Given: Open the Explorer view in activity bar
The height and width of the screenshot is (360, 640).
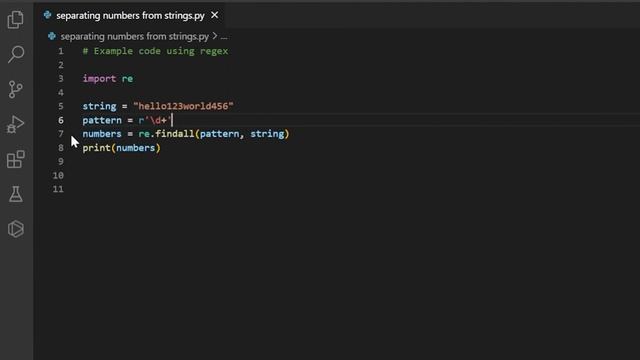Looking at the screenshot, I should pyautogui.click(x=16, y=19).
